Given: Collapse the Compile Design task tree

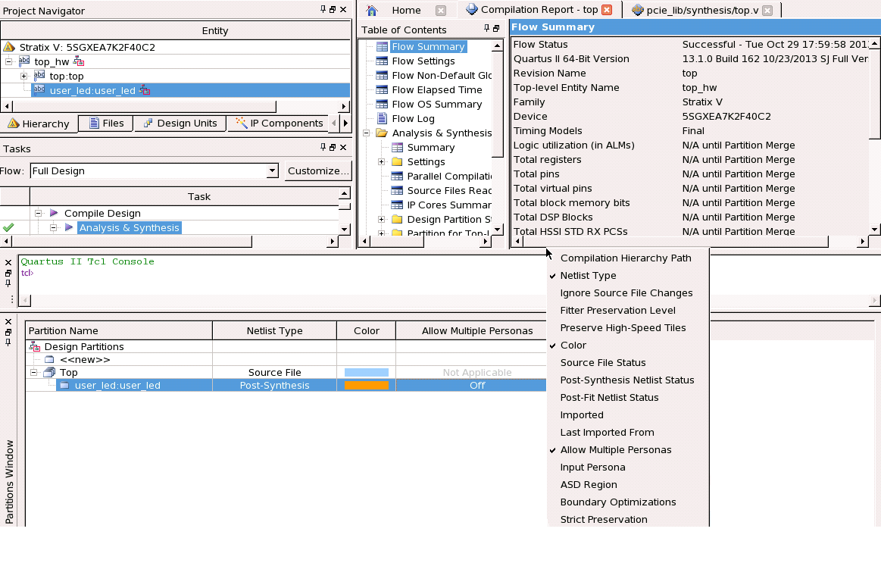Looking at the screenshot, I should coord(38,214).
